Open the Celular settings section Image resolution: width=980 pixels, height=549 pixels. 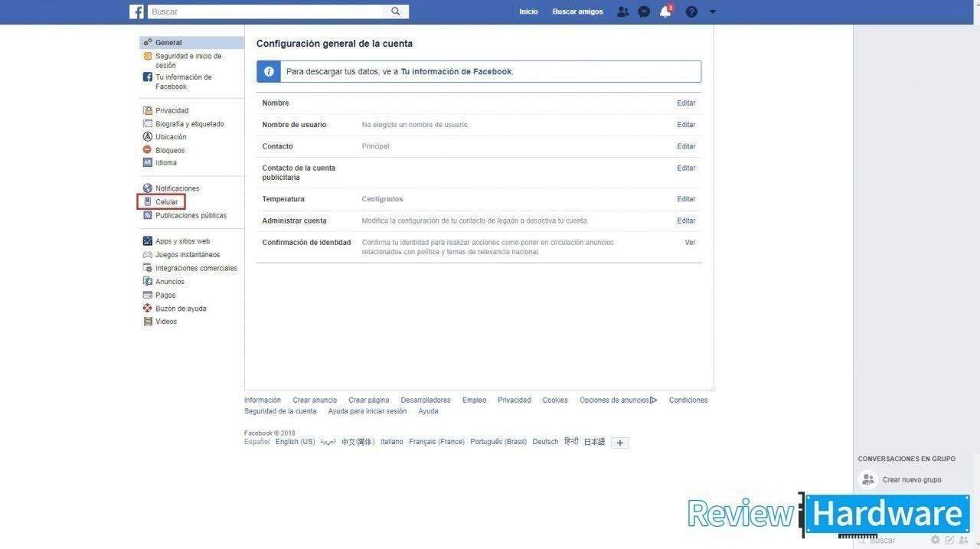[162, 202]
